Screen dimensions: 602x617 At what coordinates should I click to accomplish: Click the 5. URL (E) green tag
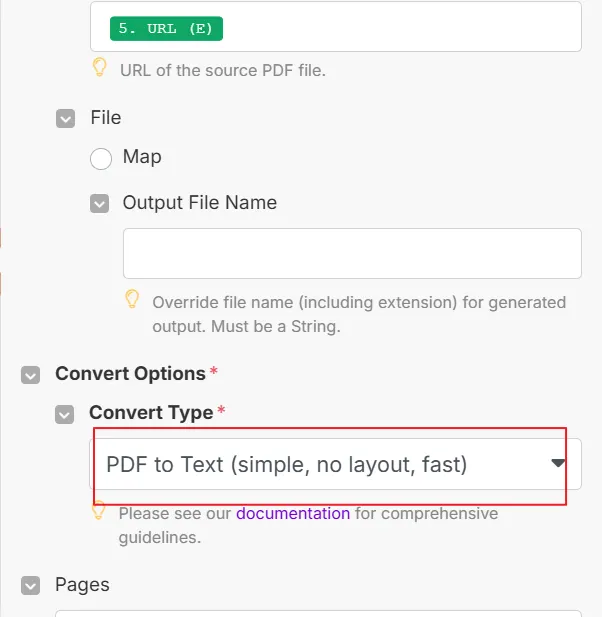166,28
